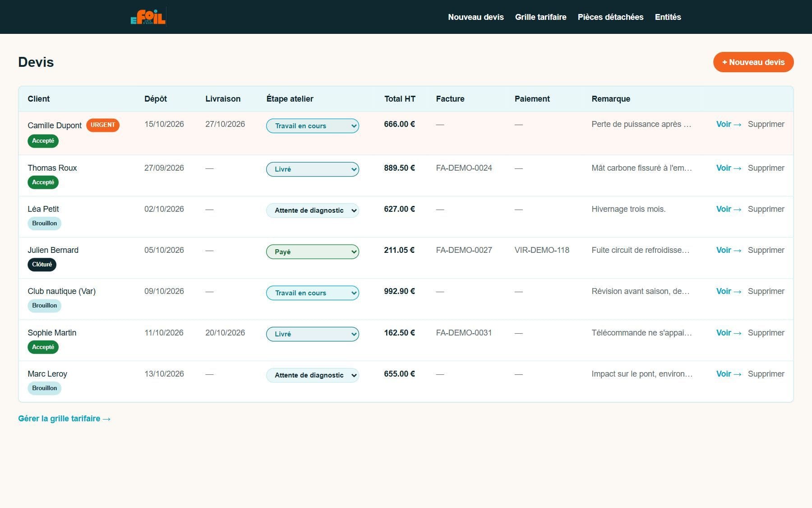
Task: Expand Livré dropdown for Thomas Roux
Action: coord(312,169)
